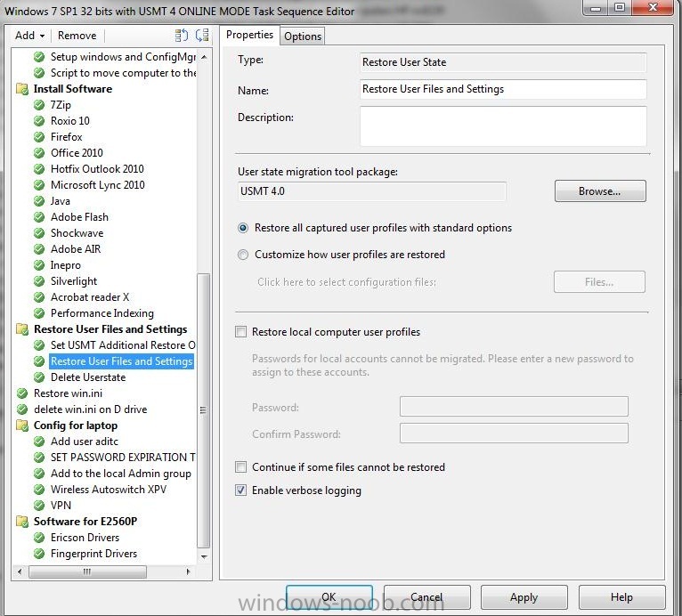Switch to the Properties tab

[249, 35]
